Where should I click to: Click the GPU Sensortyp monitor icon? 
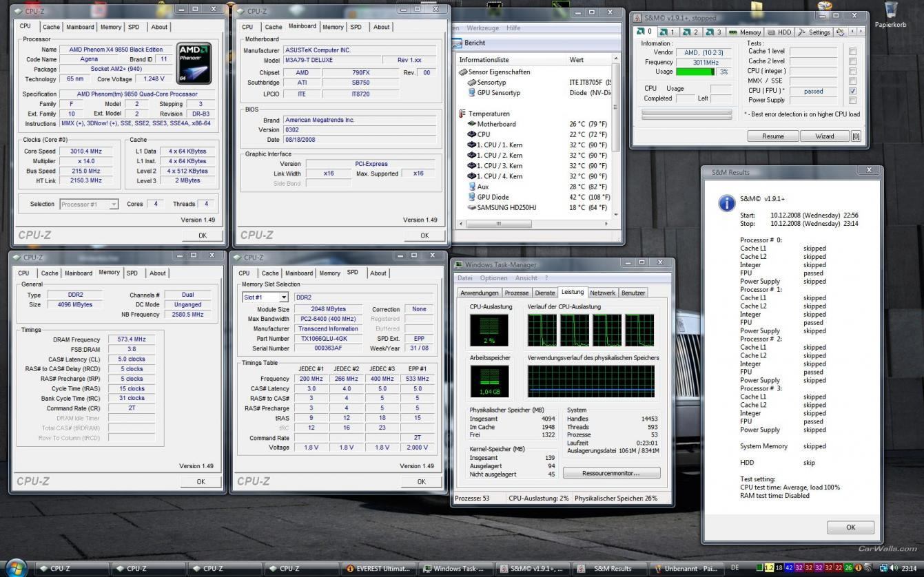click(x=472, y=92)
